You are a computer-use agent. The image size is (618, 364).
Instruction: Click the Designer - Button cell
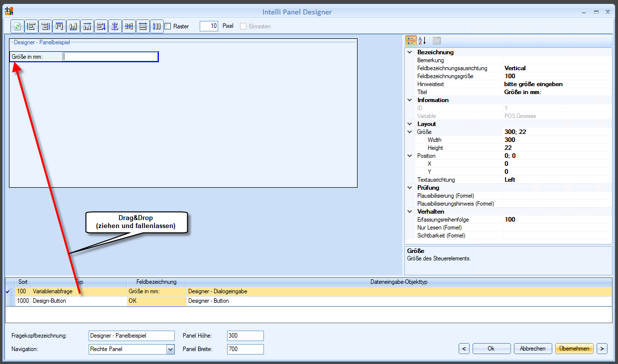(x=399, y=301)
